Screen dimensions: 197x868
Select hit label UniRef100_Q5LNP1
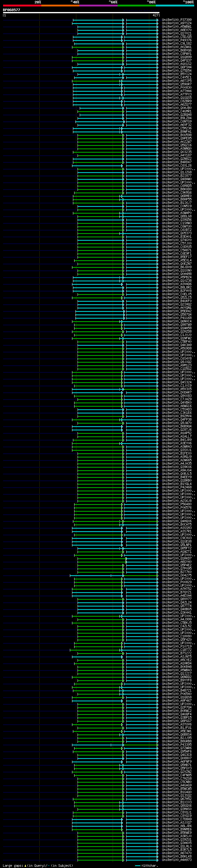tap(177, 545)
